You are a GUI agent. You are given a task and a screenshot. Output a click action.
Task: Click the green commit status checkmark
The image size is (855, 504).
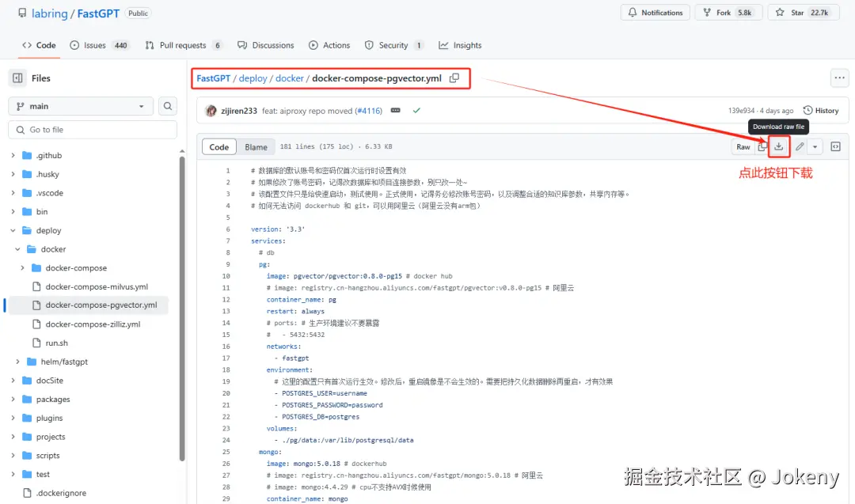(416, 111)
